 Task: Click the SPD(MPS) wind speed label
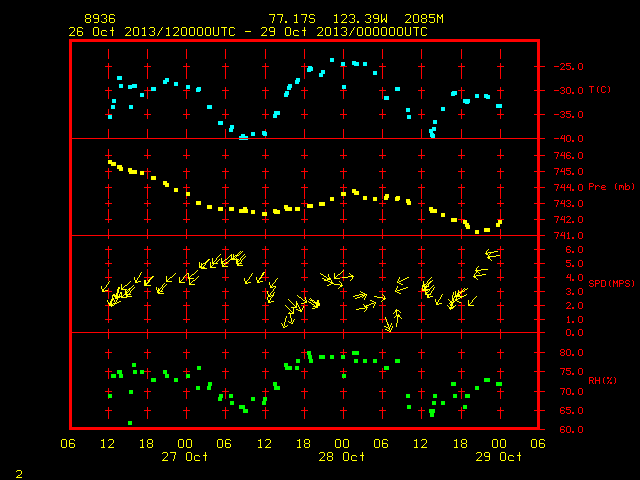pyautogui.click(x=611, y=283)
